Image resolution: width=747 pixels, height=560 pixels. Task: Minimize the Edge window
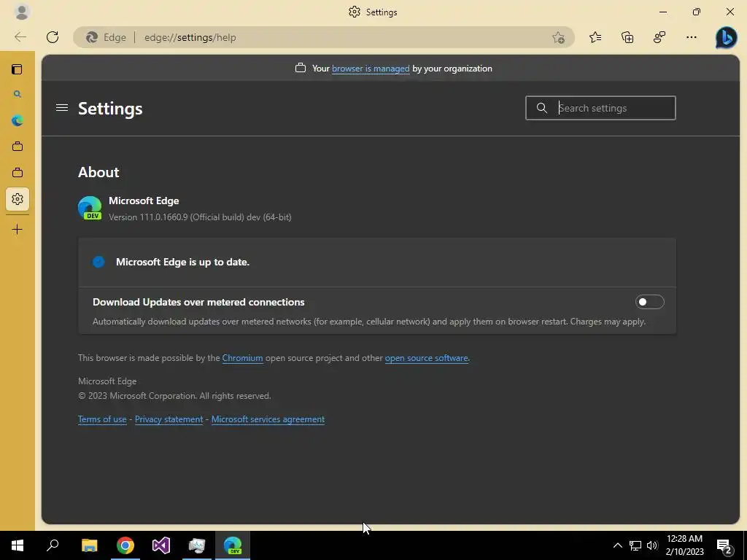[663, 12]
